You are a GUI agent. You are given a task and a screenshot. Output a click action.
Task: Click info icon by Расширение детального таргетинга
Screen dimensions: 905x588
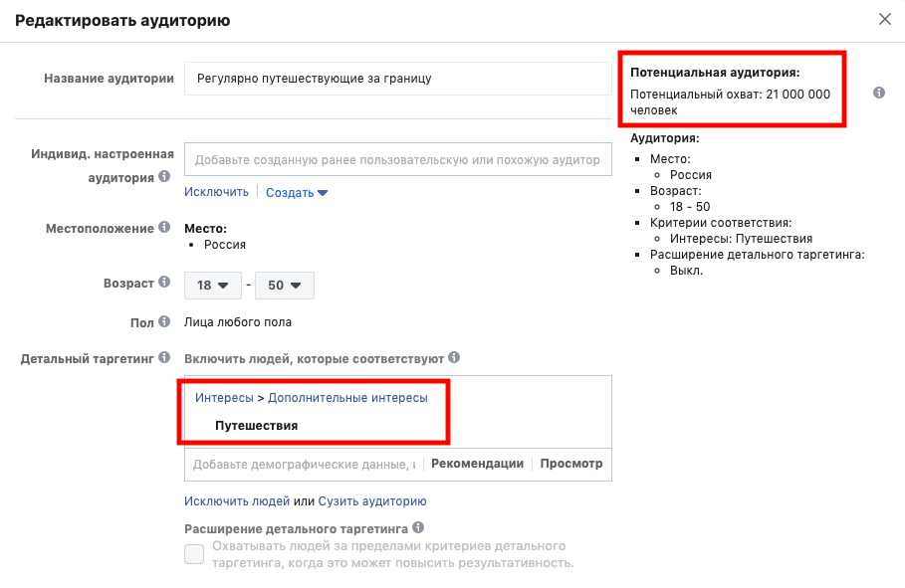coord(418,527)
